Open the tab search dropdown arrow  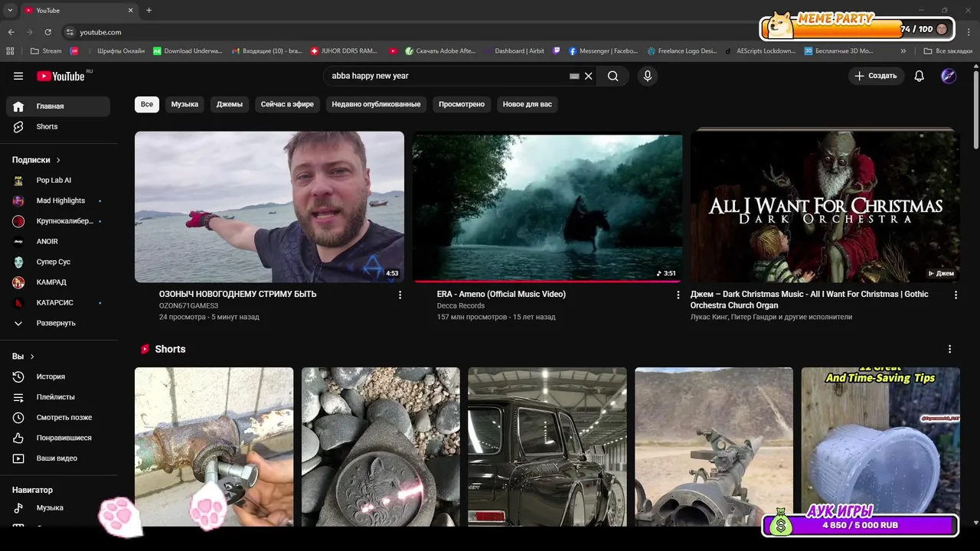(x=10, y=11)
